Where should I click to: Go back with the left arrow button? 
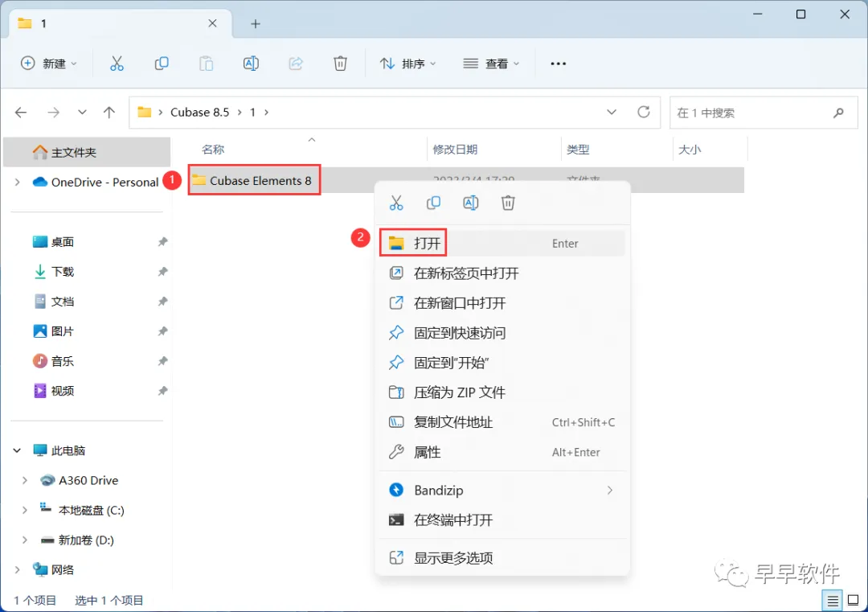(21, 113)
